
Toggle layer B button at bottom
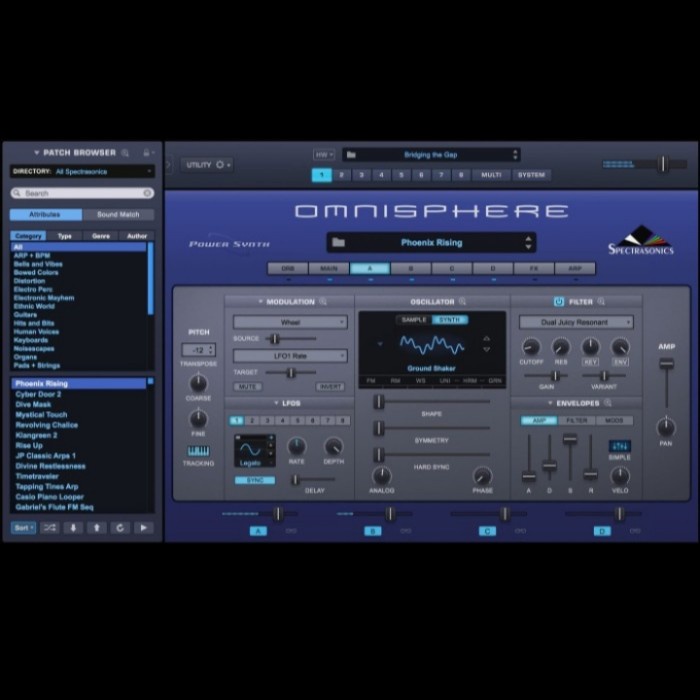coord(373,531)
